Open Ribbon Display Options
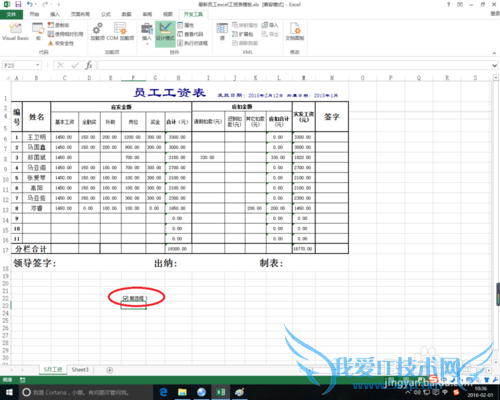The width and height of the screenshot is (500, 400). pyautogui.click(x=460, y=4)
